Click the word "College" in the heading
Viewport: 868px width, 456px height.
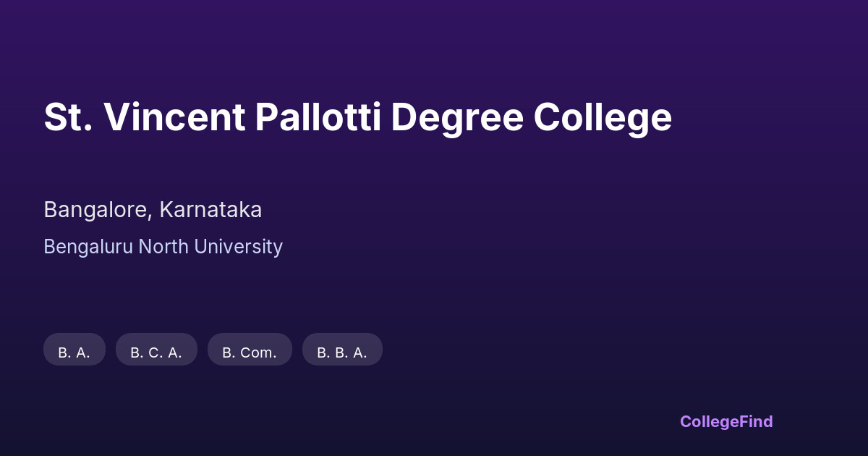point(603,117)
